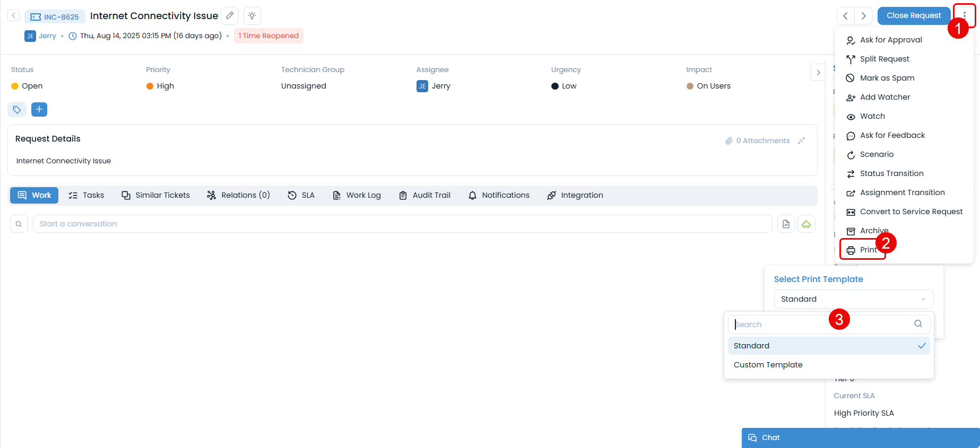Select the Standard template option
Image resolution: width=980 pixels, height=448 pixels.
pyautogui.click(x=751, y=346)
